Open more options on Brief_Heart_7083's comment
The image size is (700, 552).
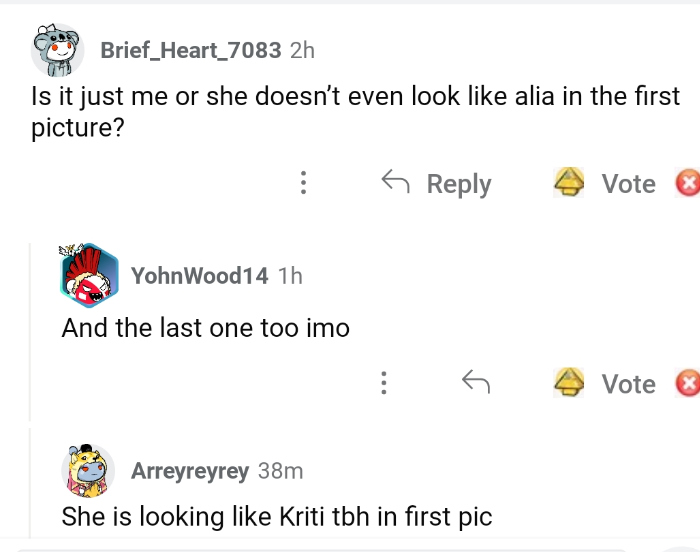click(x=303, y=184)
